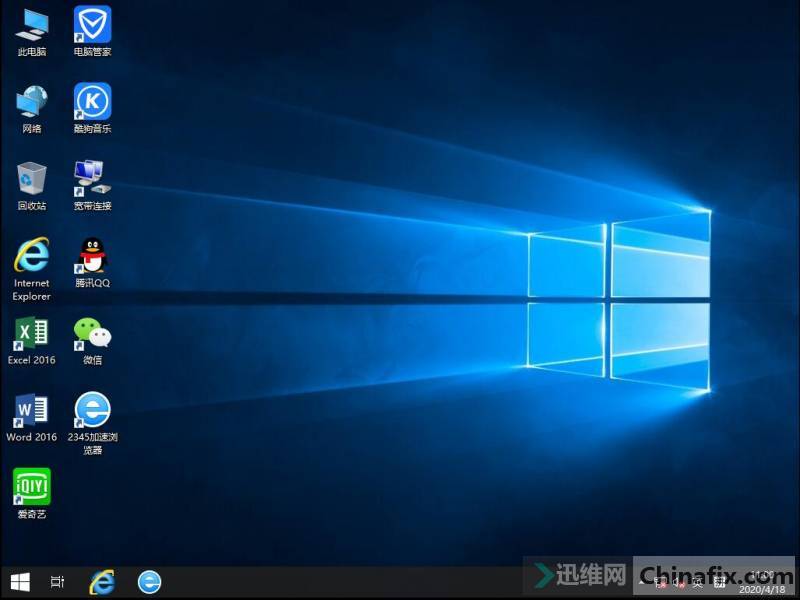Click the 英 input method indicator
The height and width of the screenshot is (600, 800).
(x=697, y=583)
